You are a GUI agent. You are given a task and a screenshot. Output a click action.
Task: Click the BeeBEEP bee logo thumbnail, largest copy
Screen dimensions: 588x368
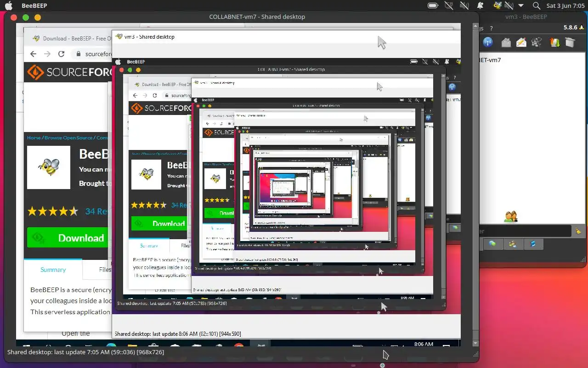pyautogui.click(x=49, y=167)
